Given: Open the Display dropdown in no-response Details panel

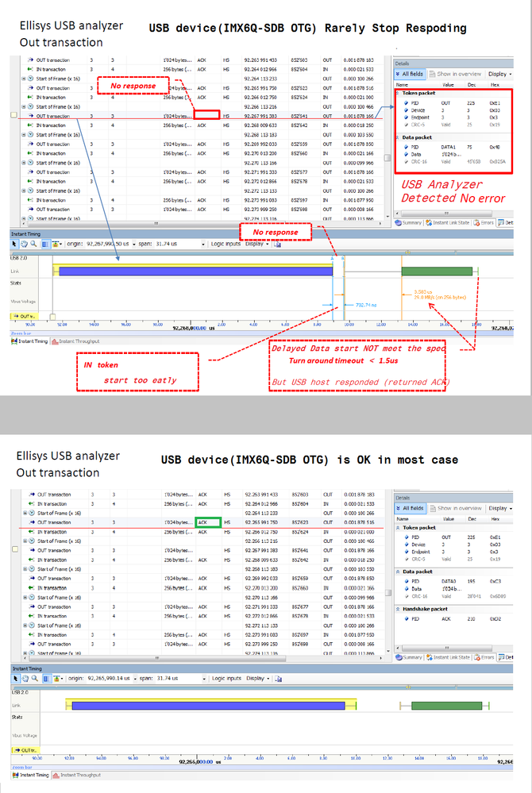Looking at the screenshot, I should [x=499, y=74].
